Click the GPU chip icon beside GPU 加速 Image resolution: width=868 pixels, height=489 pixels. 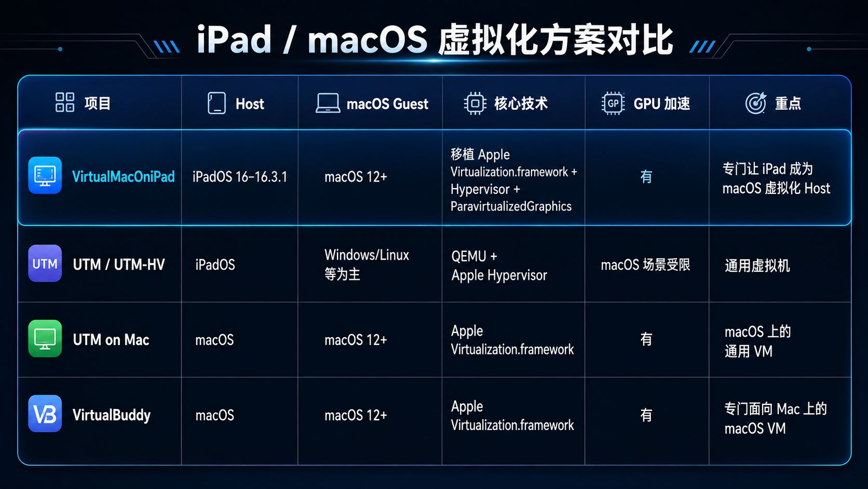613,103
